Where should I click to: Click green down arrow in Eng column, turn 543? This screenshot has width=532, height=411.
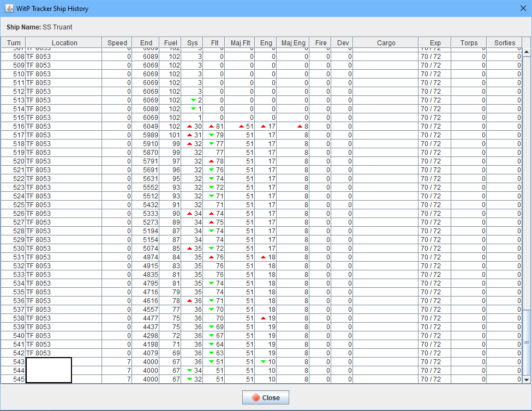(x=263, y=362)
